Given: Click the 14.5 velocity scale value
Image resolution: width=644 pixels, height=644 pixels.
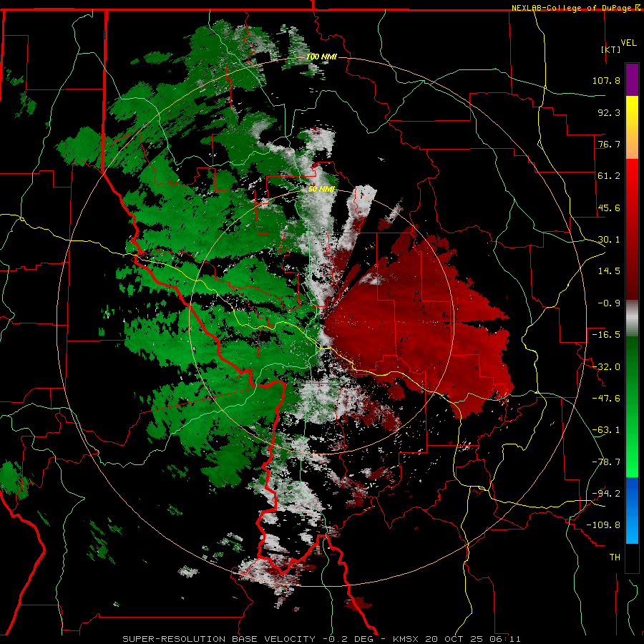Looking at the screenshot, I should coord(609,271).
